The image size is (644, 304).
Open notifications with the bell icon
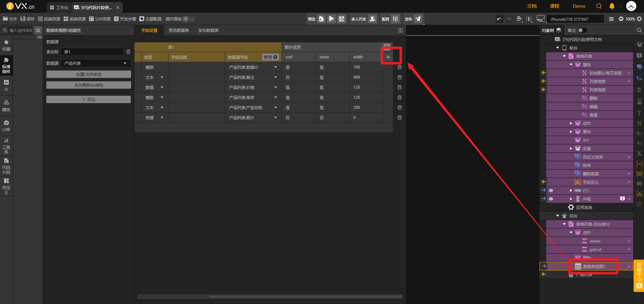(x=612, y=6)
